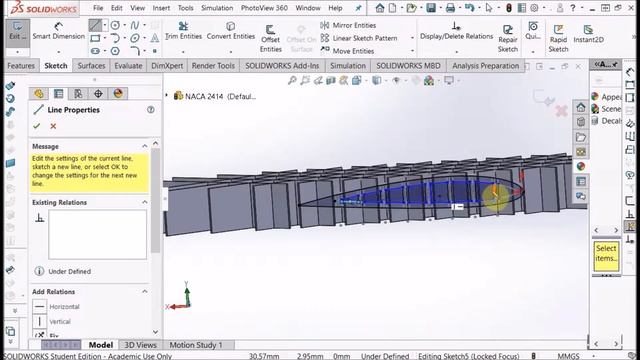Select the Smart Dimension tool

58,31
